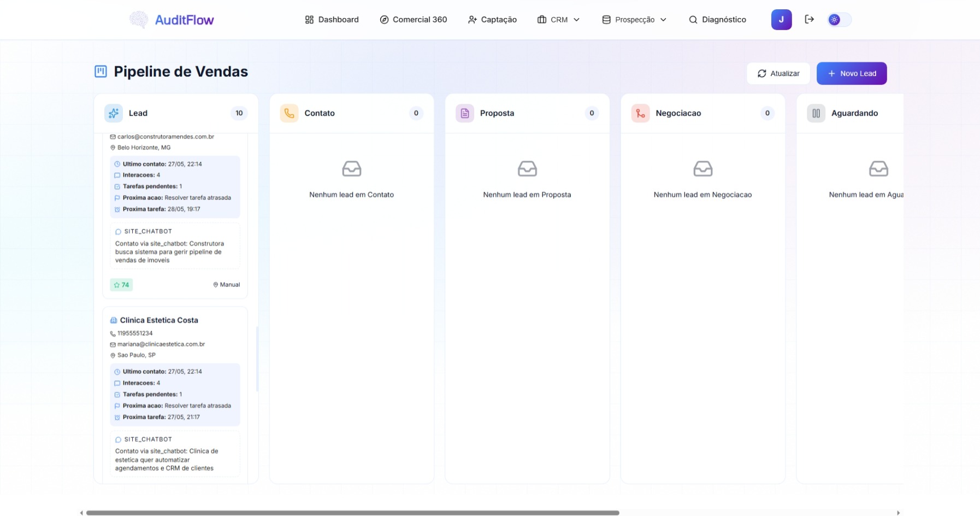Click the Aguardando column pause icon

[816, 113]
